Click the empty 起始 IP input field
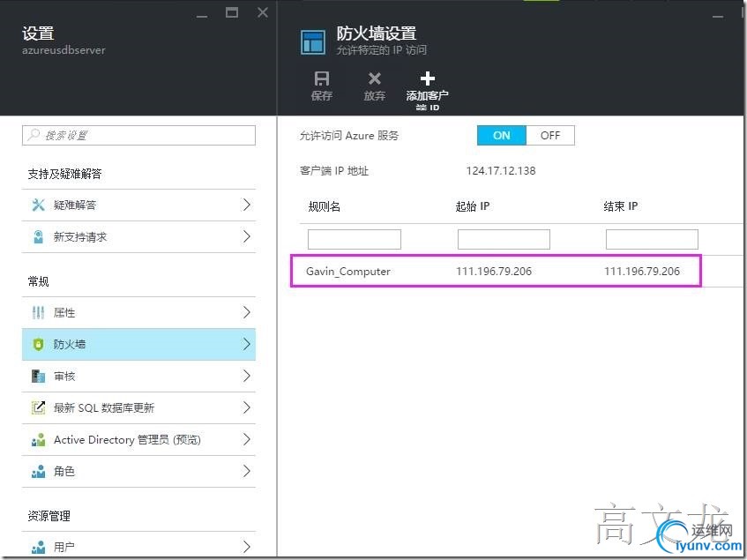Viewport: 747px width, 560px height. pos(504,239)
